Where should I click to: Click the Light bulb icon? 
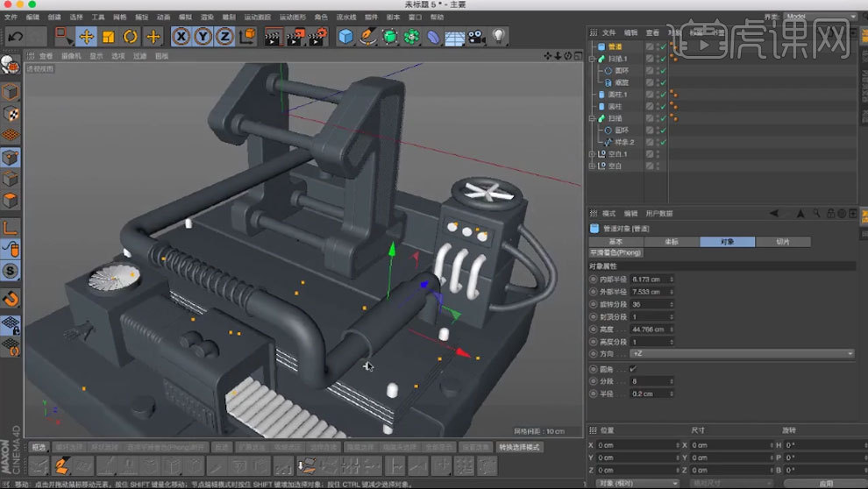coord(498,36)
